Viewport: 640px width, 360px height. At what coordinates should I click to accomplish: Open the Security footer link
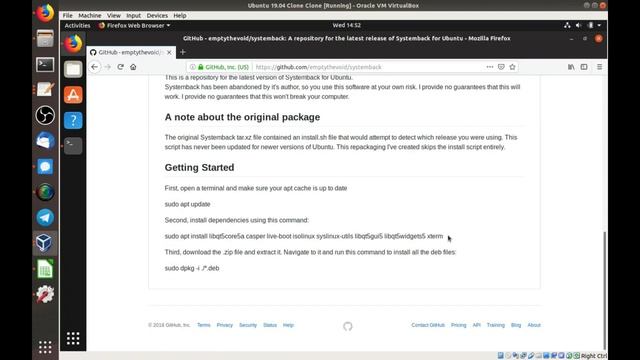[x=248, y=325]
